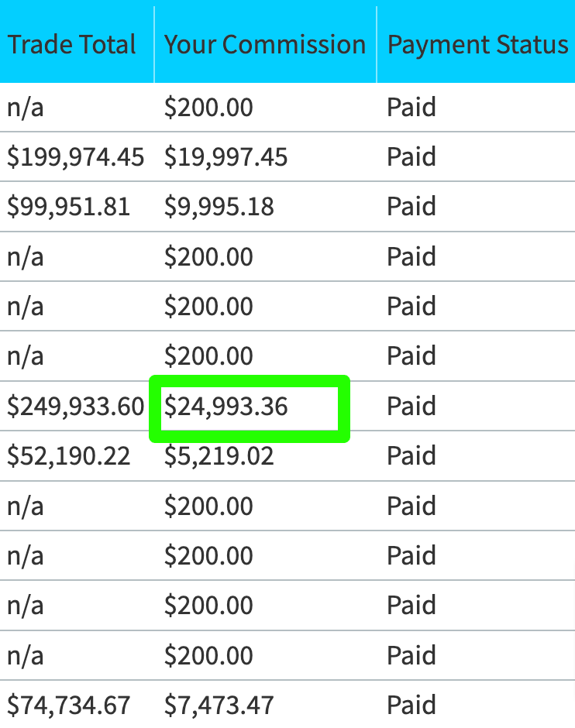Sort by Your Commission column header

click(x=265, y=45)
